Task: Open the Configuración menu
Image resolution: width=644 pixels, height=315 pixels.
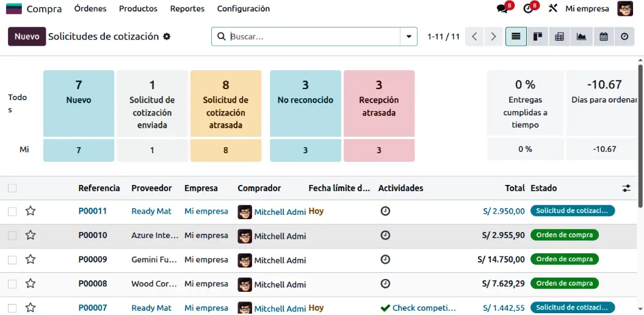Action: click(x=243, y=9)
